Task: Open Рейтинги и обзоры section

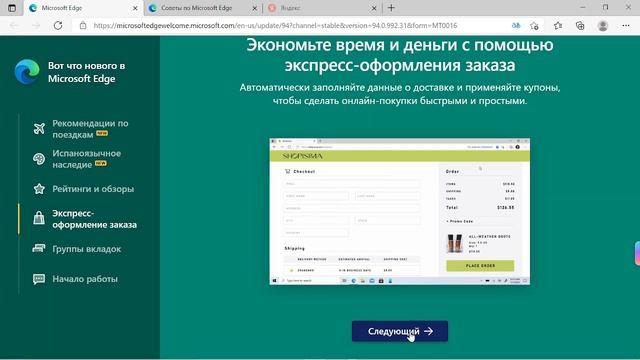Action: coord(93,189)
